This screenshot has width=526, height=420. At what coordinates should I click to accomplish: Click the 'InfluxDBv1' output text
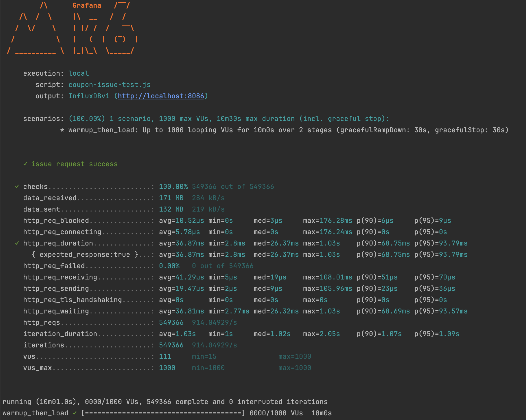(89, 96)
